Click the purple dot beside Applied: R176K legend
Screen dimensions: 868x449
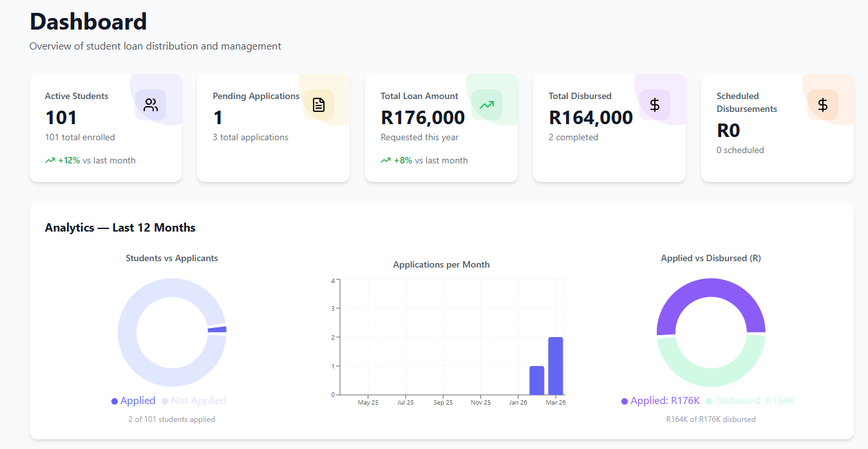click(625, 401)
